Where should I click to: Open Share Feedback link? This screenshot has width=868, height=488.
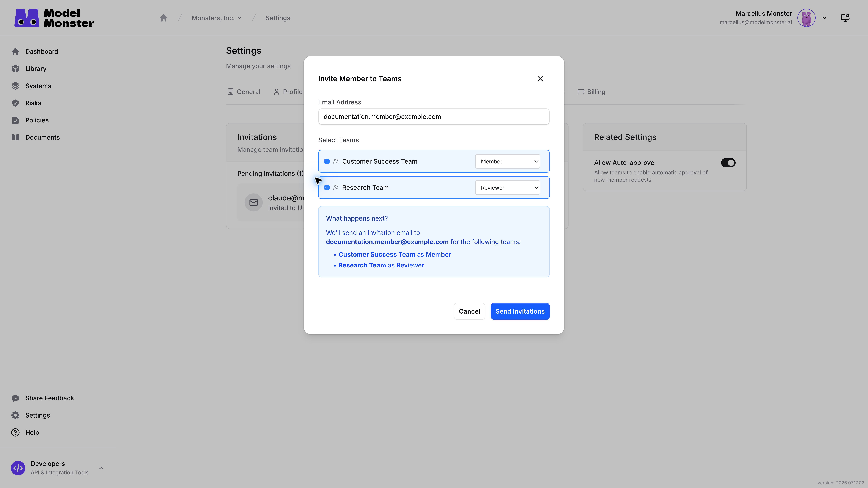pyautogui.click(x=50, y=398)
